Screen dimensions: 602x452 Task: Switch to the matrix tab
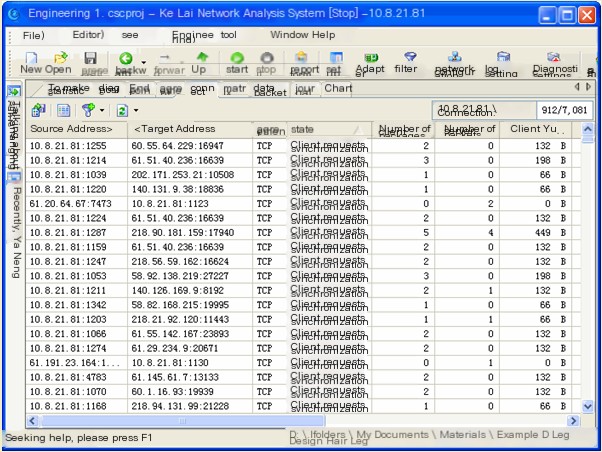[x=234, y=89]
